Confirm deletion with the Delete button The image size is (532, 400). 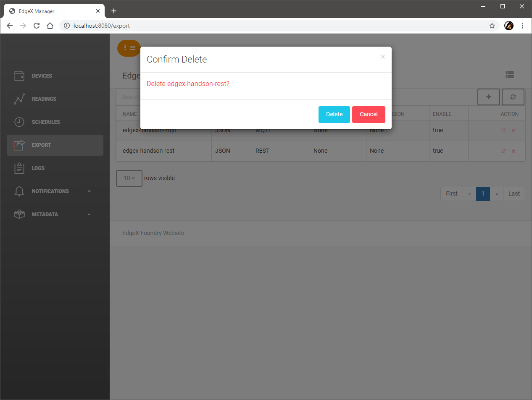pyautogui.click(x=334, y=115)
